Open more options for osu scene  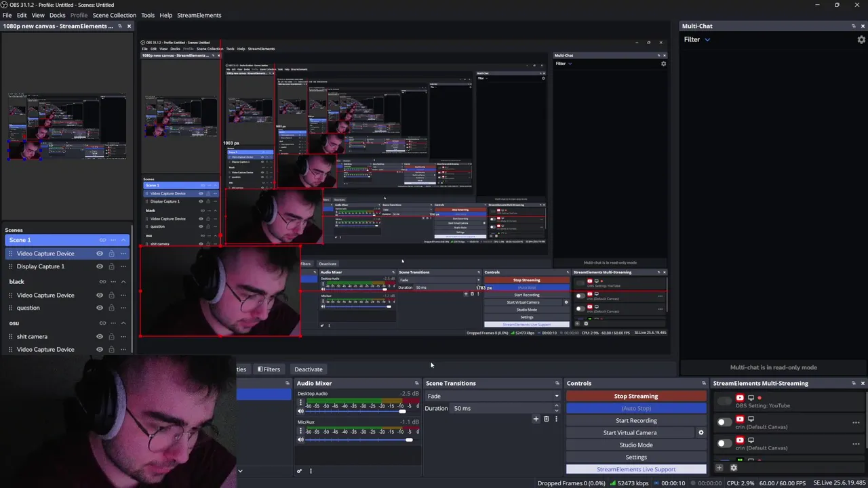tap(113, 323)
